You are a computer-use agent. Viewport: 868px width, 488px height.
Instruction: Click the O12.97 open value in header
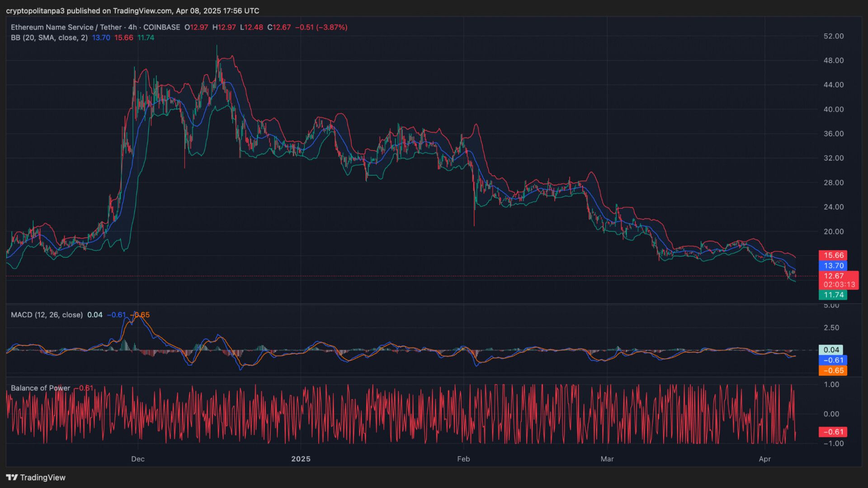tap(196, 27)
